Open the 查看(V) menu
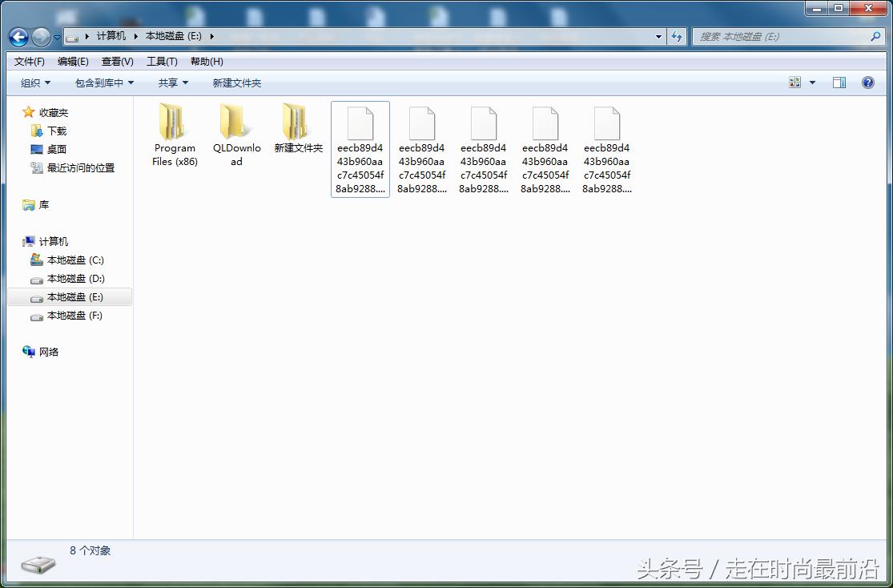The width and height of the screenshot is (893, 588). click(117, 62)
